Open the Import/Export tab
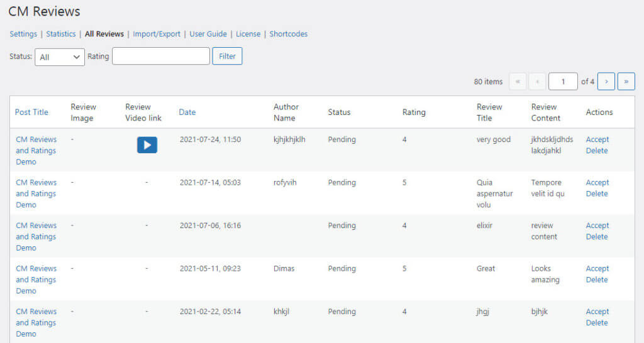 tap(157, 34)
